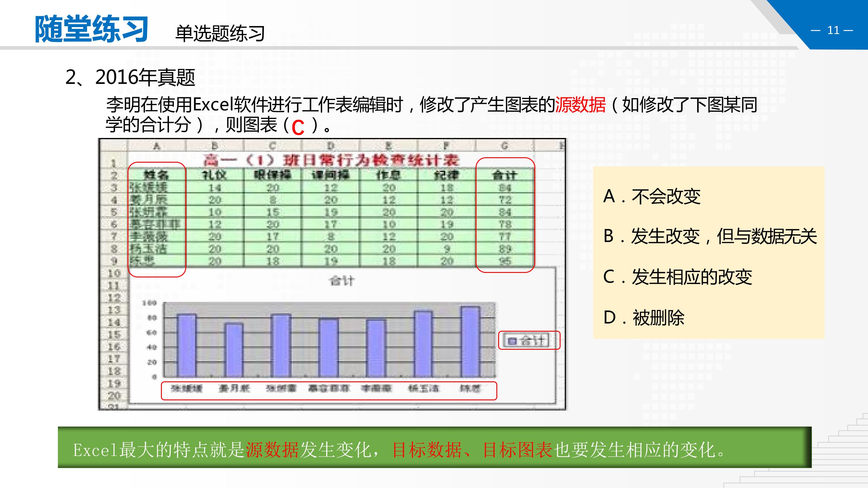Select answer option A 不会改变

point(652,196)
